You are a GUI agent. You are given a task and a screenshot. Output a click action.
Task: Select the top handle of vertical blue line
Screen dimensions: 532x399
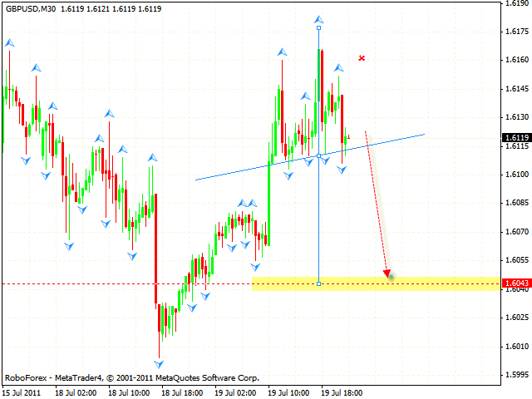coord(318,27)
